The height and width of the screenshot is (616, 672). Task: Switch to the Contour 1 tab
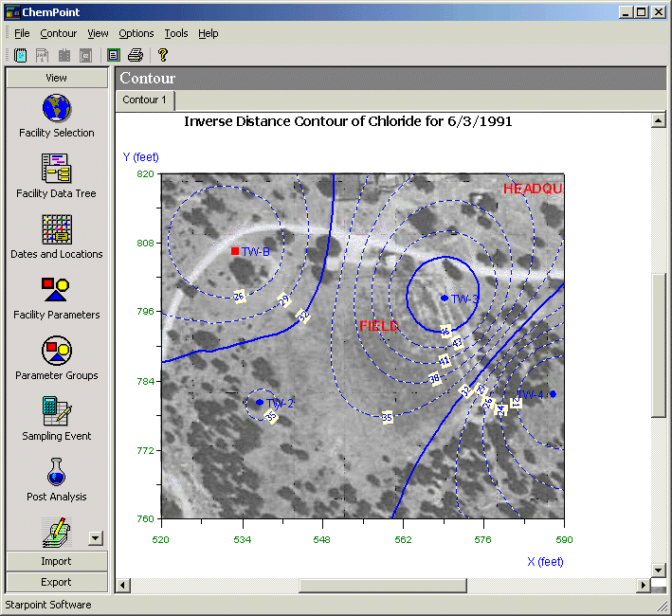[x=145, y=100]
